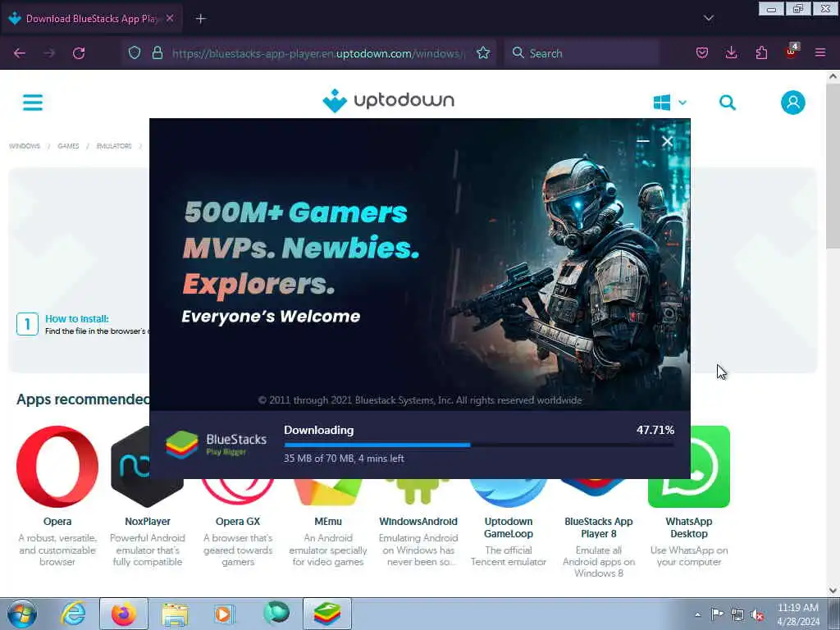
Task: Launch Internet Explorer from the taskbar
Action: 73,614
